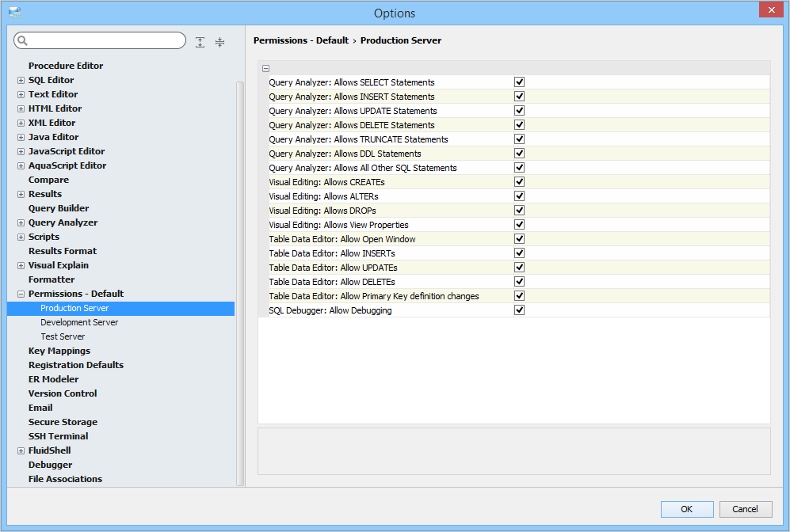
Task: Select Development Server permissions
Action: click(79, 322)
